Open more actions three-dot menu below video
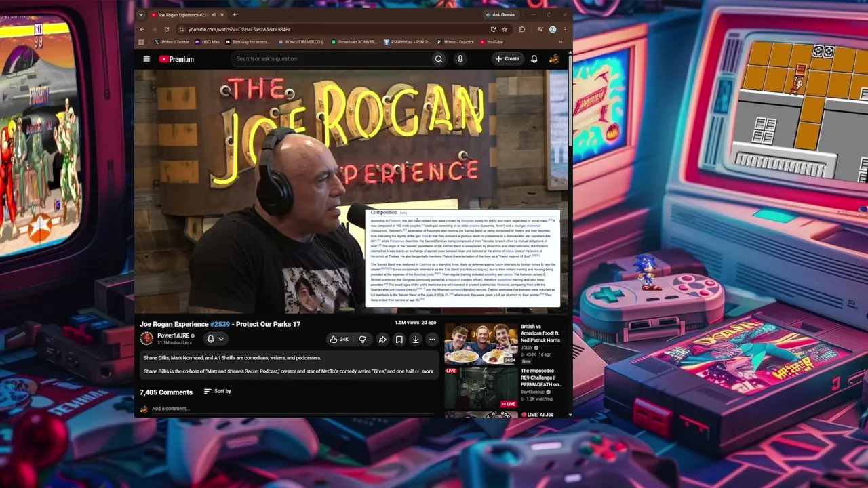Screen dimensions: 868x488 tap(432, 340)
